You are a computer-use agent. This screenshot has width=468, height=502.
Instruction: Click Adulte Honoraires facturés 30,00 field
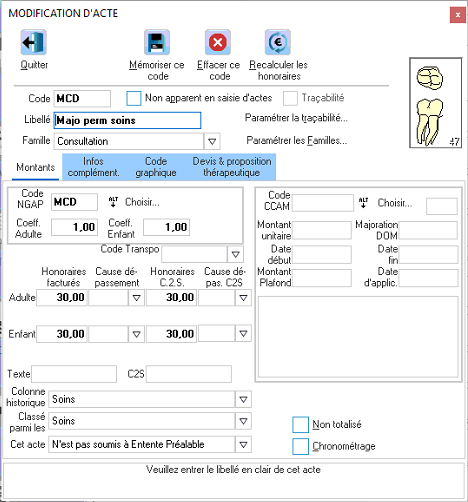click(62, 298)
